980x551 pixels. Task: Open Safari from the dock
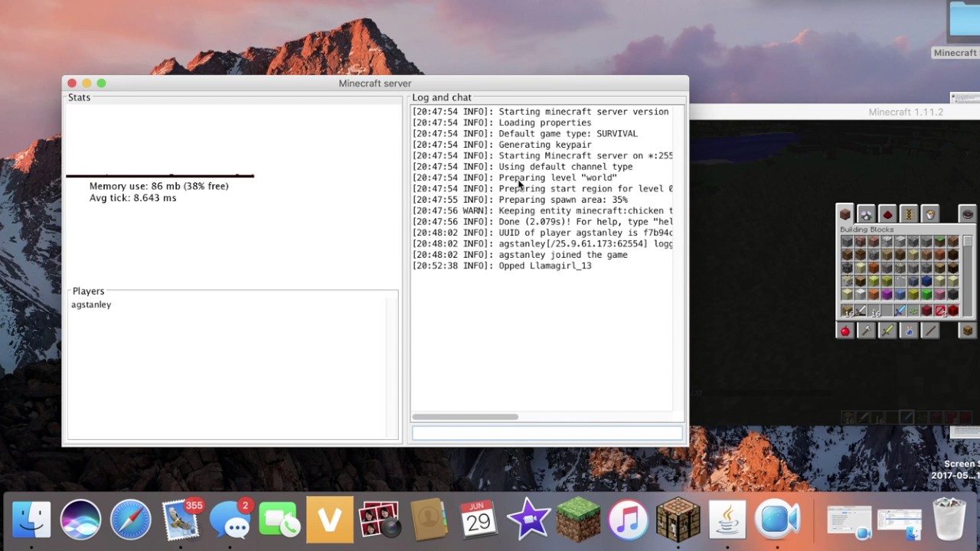coord(130,520)
